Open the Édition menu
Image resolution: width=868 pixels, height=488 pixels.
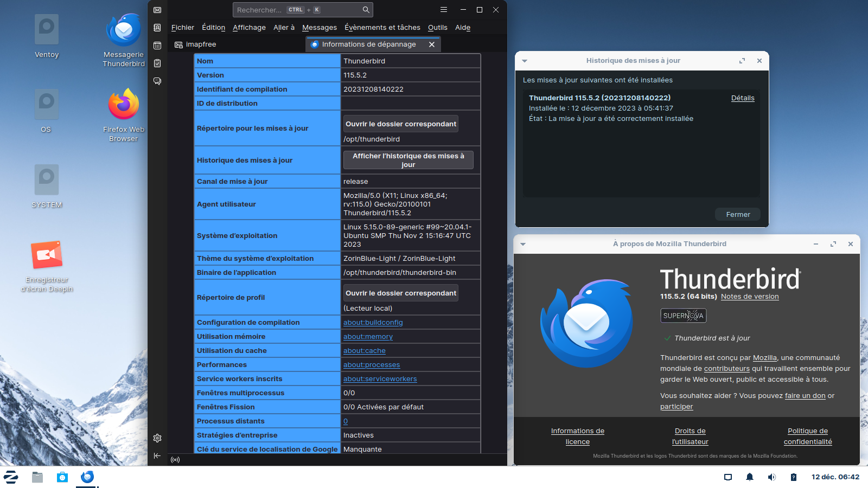[214, 28]
